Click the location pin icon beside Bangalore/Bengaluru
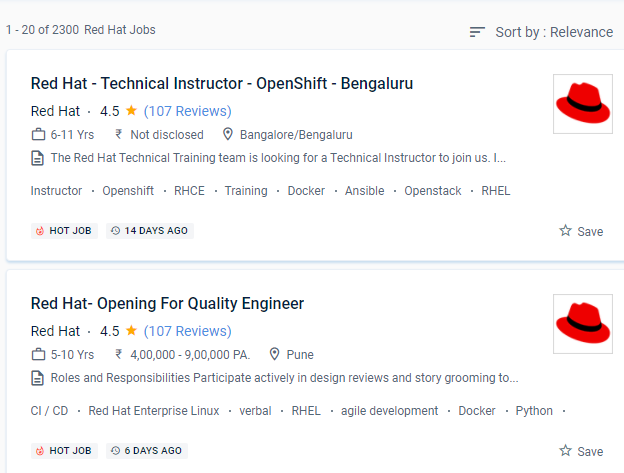Viewport: 624px width, 473px height. pyautogui.click(x=228, y=134)
